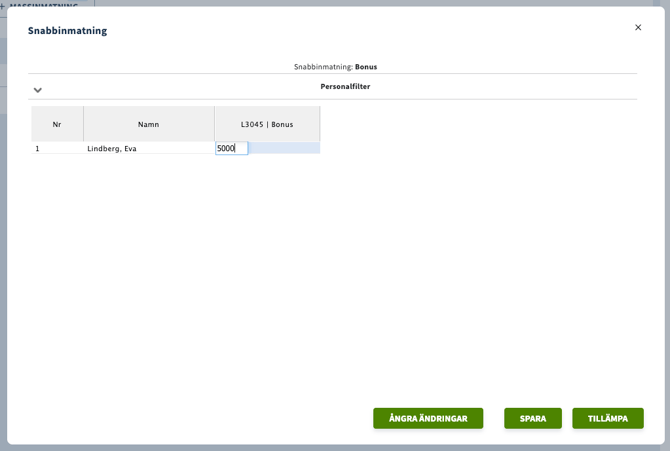670x451 pixels.
Task: Click the highlighted area right of the 5000 input
Action: click(x=284, y=148)
